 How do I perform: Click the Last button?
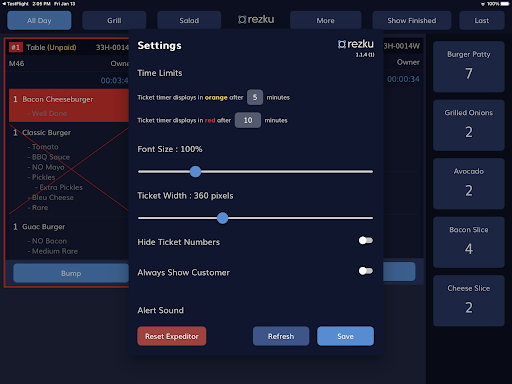pyautogui.click(x=482, y=21)
